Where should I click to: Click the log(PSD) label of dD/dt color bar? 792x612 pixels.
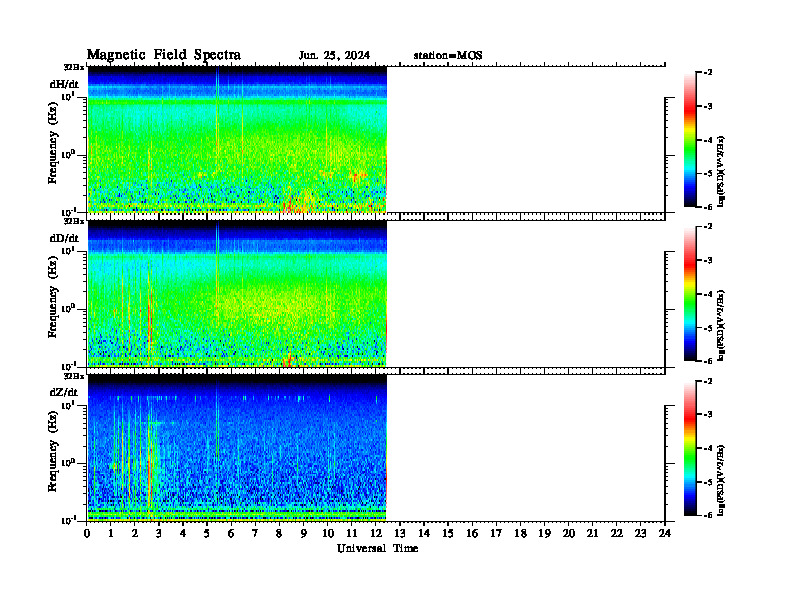point(721,326)
